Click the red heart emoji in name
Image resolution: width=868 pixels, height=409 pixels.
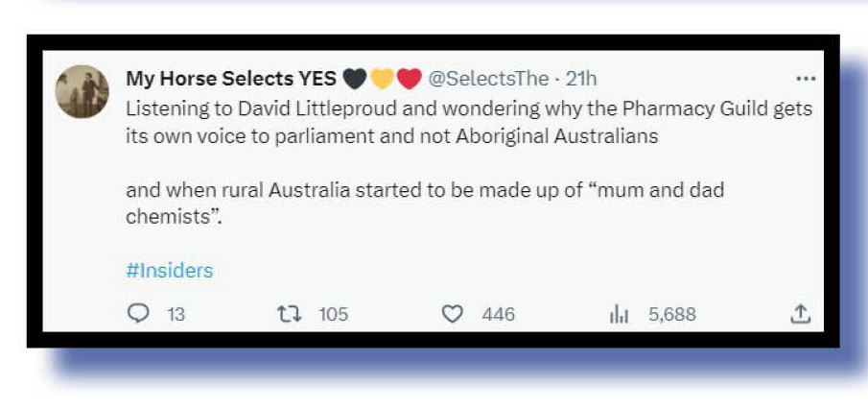click(409, 79)
